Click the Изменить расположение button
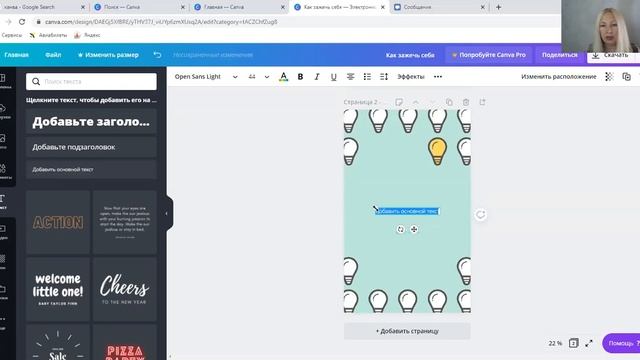 558,77
